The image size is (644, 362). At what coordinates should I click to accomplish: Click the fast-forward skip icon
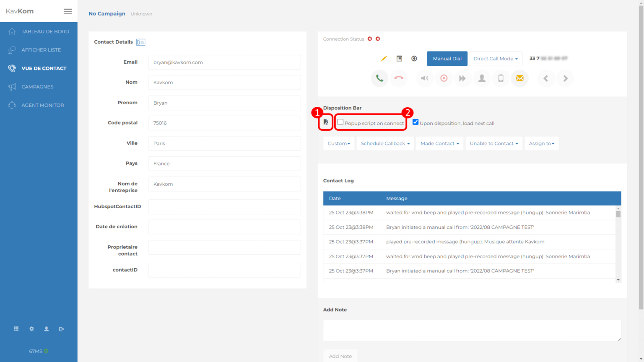click(x=462, y=78)
